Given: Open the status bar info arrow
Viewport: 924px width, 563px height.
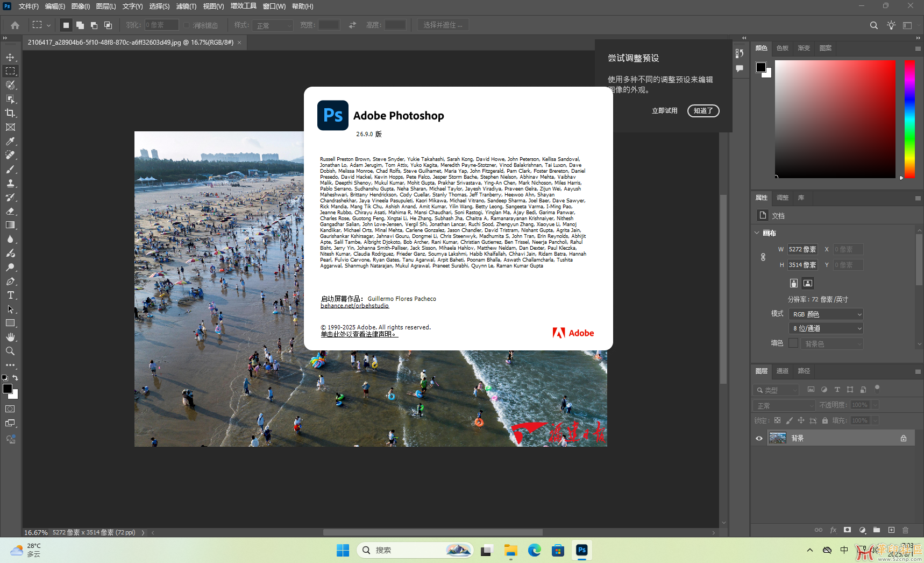Looking at the screenshot, I should 143,532.
